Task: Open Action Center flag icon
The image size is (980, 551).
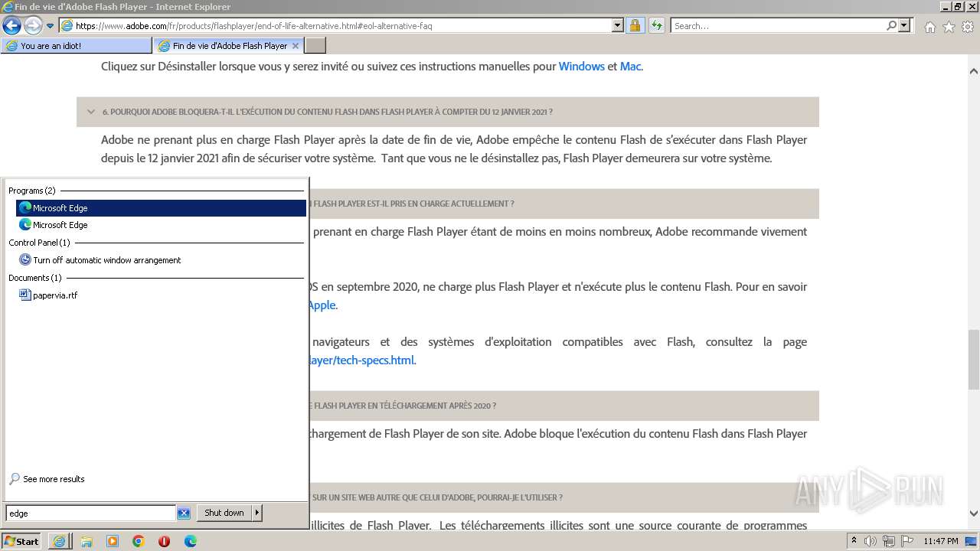Action: pyautogui.click(x=907, y=541)
